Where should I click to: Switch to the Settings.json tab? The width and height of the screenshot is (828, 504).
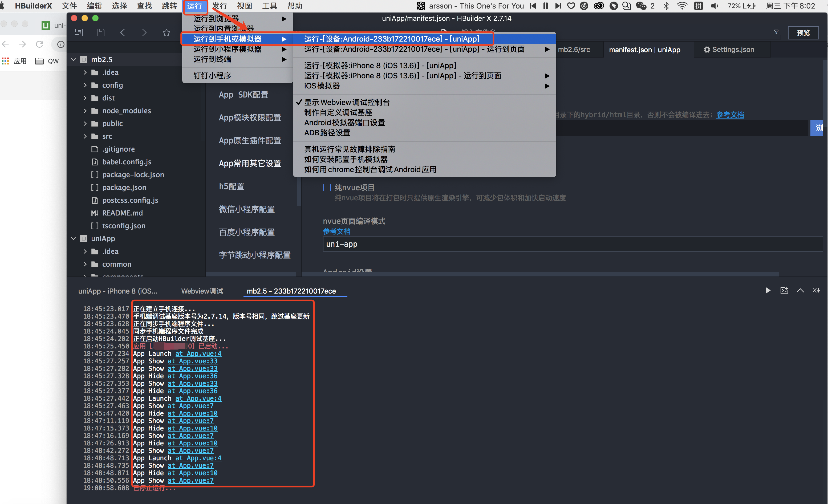[733, 49]
